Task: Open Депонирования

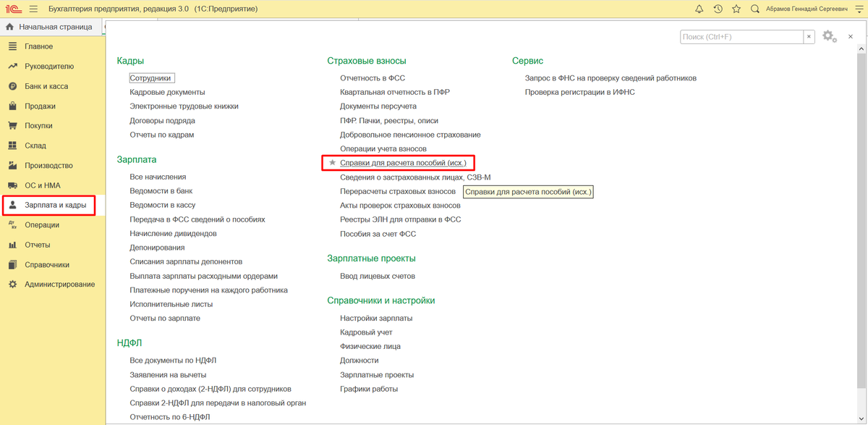Action: (157, 248)
